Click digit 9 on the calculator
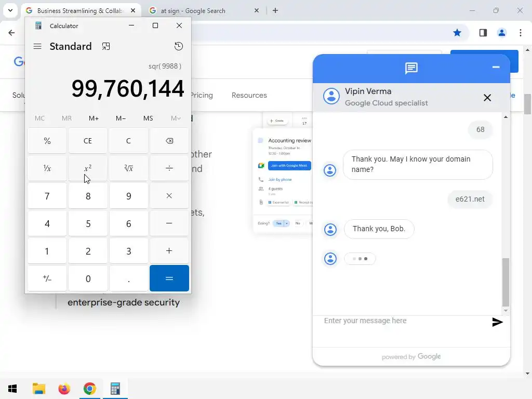532x399 pixels. pyautogui.click(x=129, y=196)
